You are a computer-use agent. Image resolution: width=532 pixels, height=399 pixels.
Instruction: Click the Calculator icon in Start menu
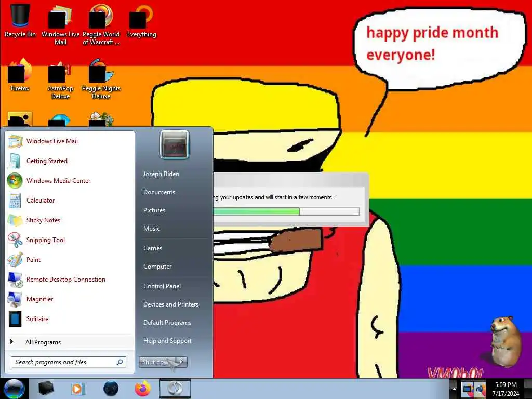[x=15, y=201]
